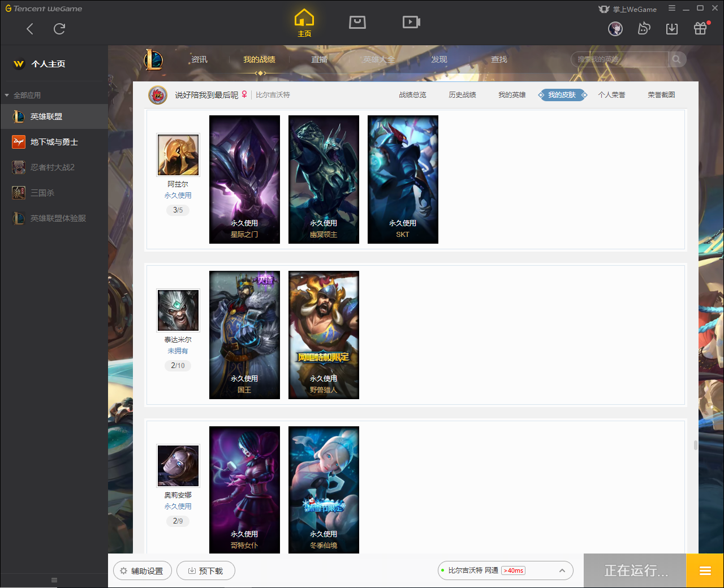Open the store icon in top bar
The image size is (724, 588).
tap(357, 22)
